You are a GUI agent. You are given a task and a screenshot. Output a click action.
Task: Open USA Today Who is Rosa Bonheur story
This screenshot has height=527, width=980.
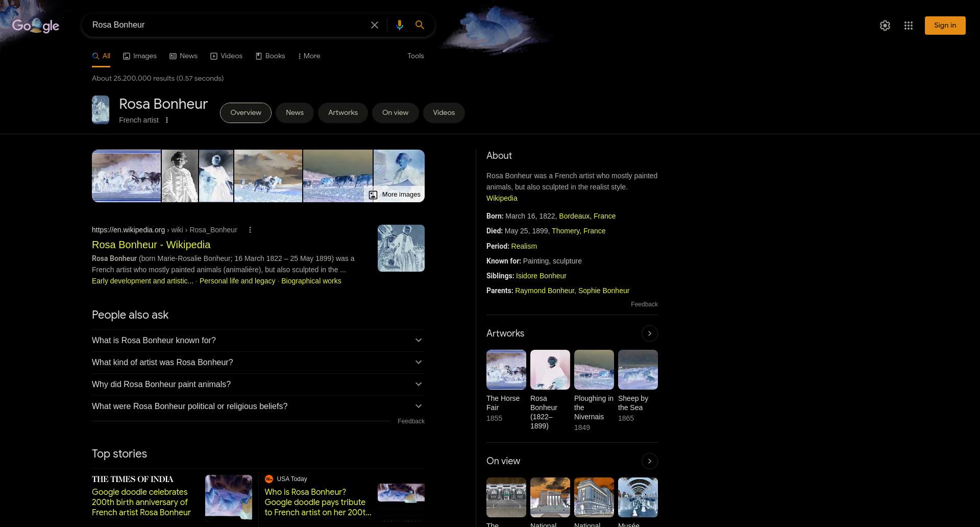point(318,502)
